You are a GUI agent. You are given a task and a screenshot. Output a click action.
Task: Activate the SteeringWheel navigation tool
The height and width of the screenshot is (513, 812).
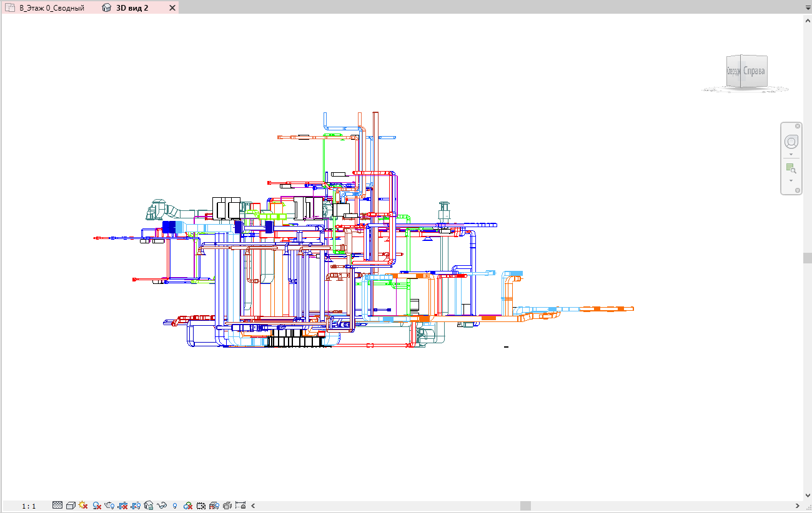pos(791,142)
